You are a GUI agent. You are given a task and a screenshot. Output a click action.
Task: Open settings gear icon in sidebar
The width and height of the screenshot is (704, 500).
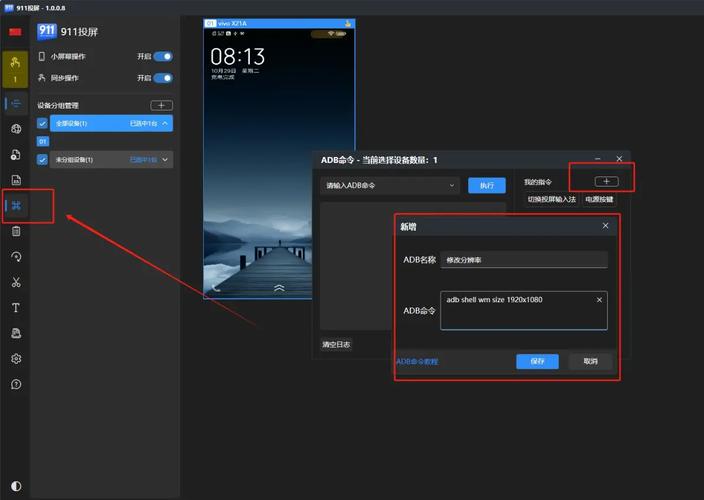(16, 359)
